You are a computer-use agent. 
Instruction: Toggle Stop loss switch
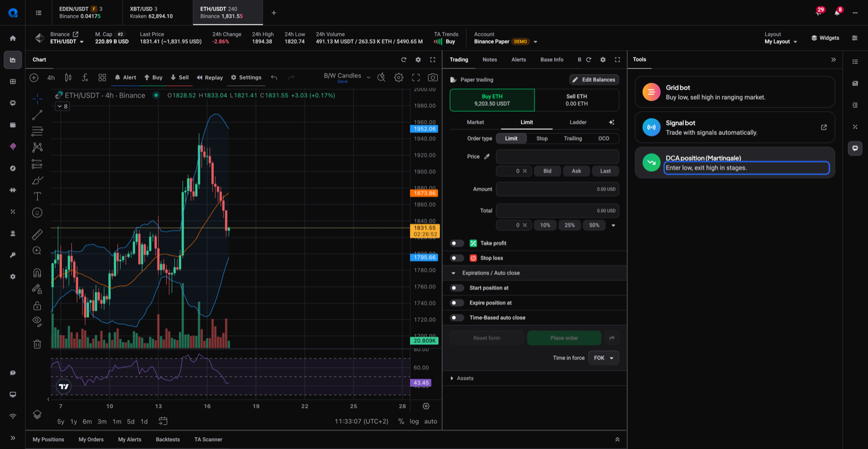(457, 258)
